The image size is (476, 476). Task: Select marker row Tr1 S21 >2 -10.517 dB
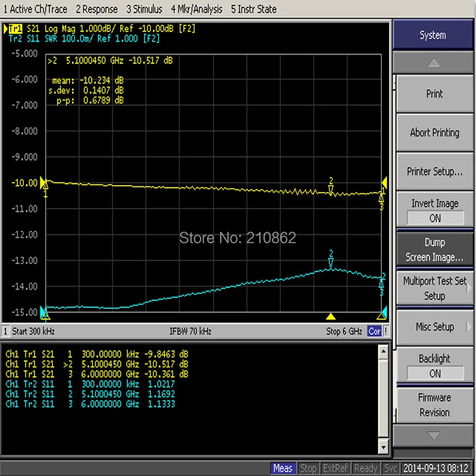97,364
